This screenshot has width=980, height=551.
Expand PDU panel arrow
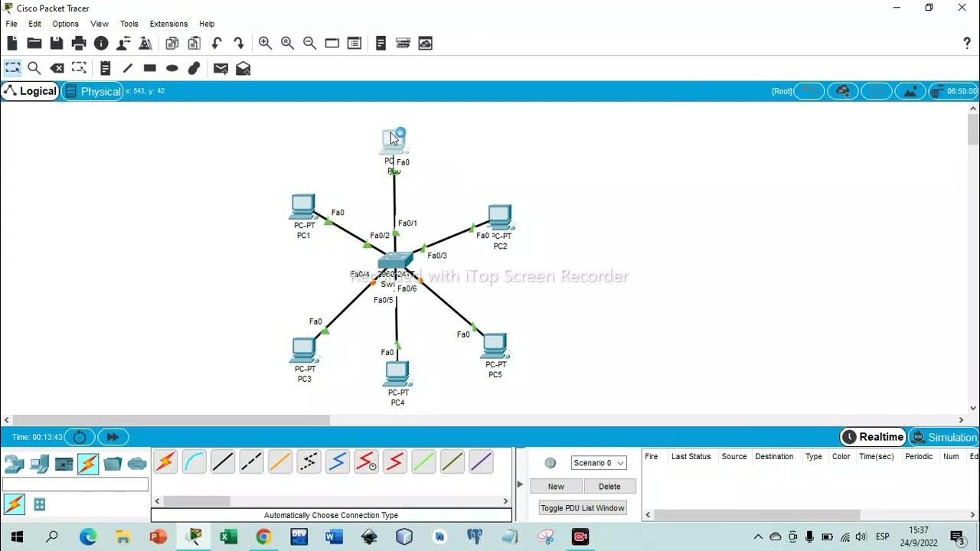coord(520,484)
